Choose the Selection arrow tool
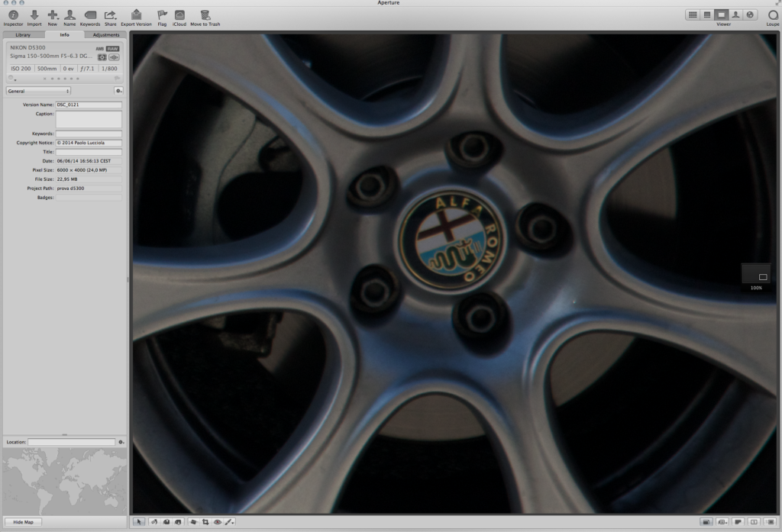Viewport: 782px width, 532px height. (x=139, y=522)
